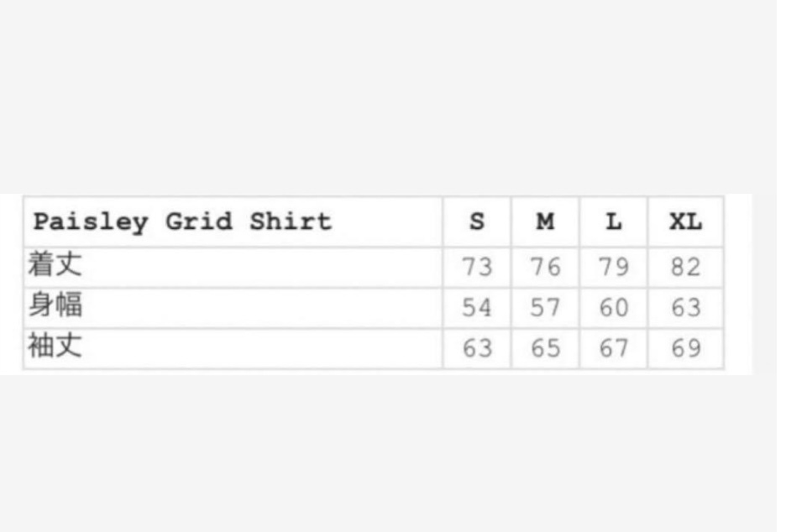Select the 袖丈 row label
786x532 pixels.
55,347
